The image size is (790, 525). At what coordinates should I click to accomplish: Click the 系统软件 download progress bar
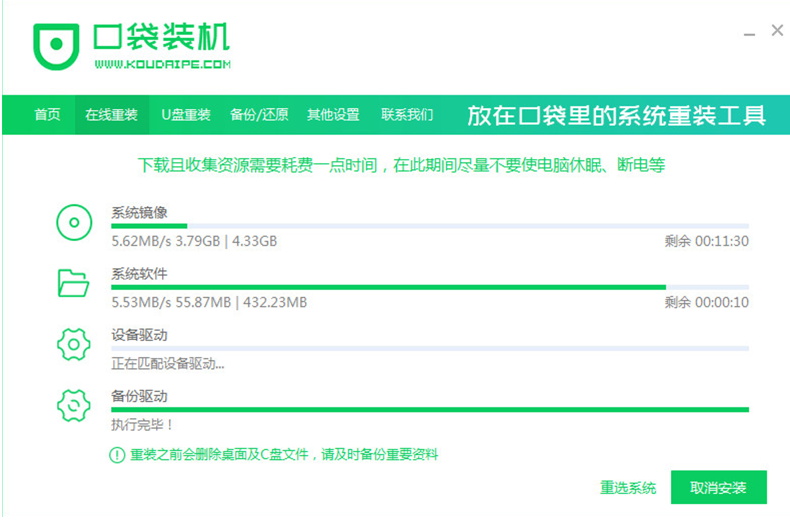(x=429, y=287)
